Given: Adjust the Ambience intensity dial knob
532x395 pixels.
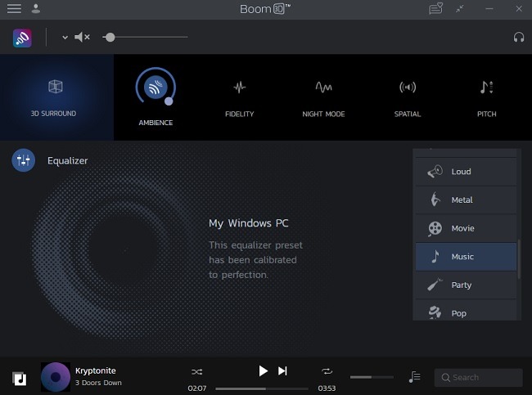Looking at the screenshot, I should (x=169, y=101).
